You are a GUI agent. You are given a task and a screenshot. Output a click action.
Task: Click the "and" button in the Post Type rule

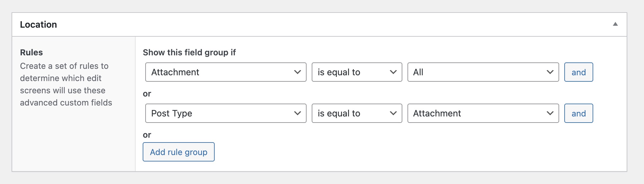coord(578,113)
